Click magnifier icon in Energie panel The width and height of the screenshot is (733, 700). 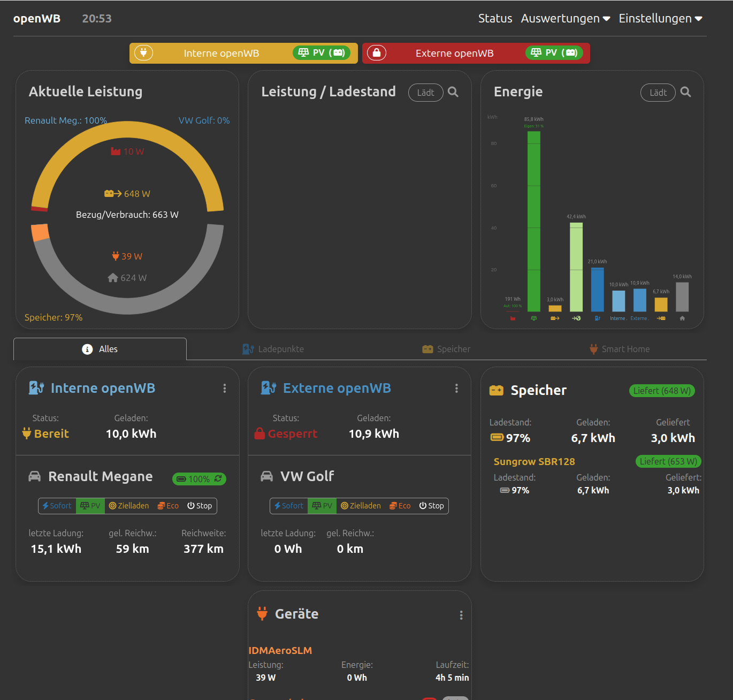point(685,92)
